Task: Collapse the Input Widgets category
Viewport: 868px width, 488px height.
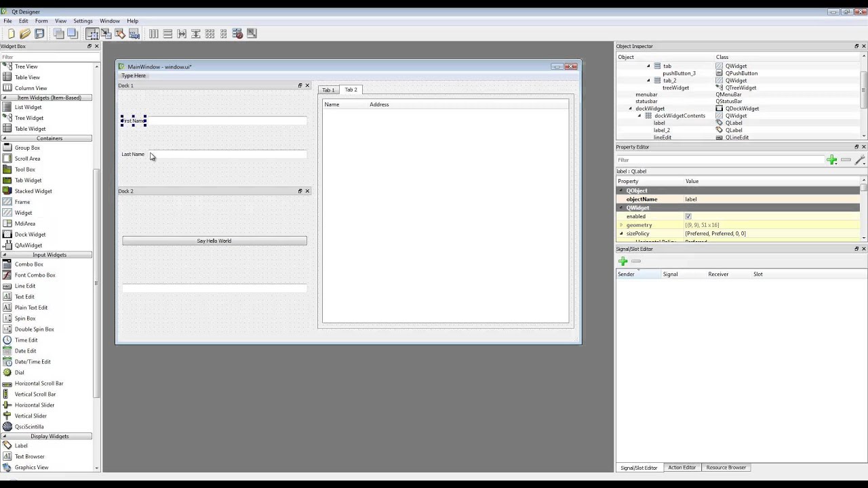Action: pos(5,255)
